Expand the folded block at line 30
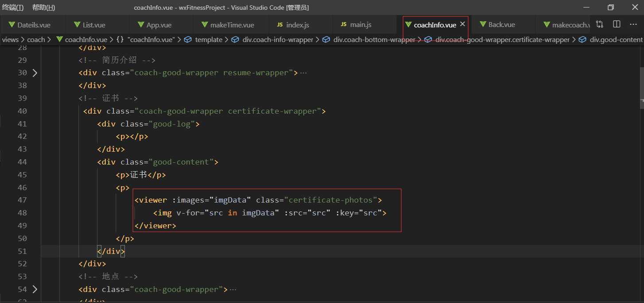The image size is (644, 303). point(35,73)
